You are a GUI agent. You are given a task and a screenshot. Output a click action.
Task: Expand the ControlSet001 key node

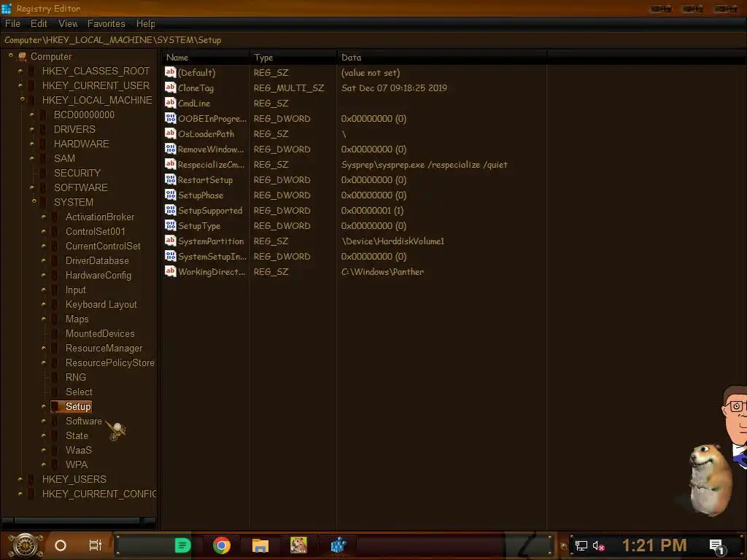43,231
